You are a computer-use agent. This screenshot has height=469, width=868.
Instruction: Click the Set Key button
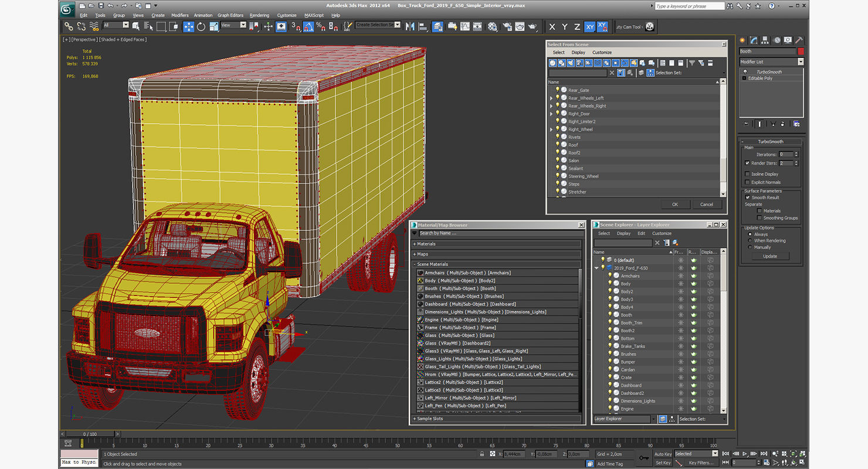(663, 463)
